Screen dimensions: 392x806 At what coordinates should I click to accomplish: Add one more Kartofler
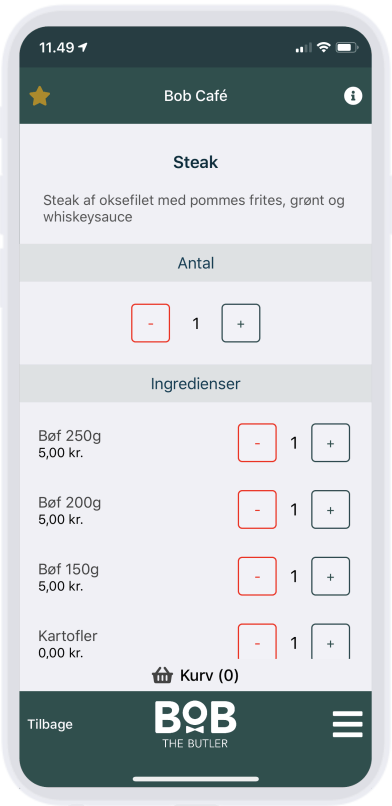point(330,642)
